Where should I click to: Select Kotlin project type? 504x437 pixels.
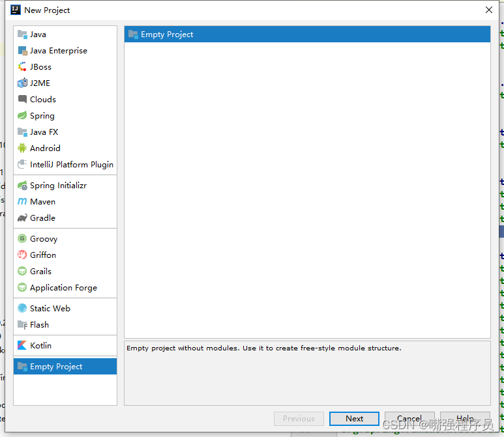tap(65, 345)
